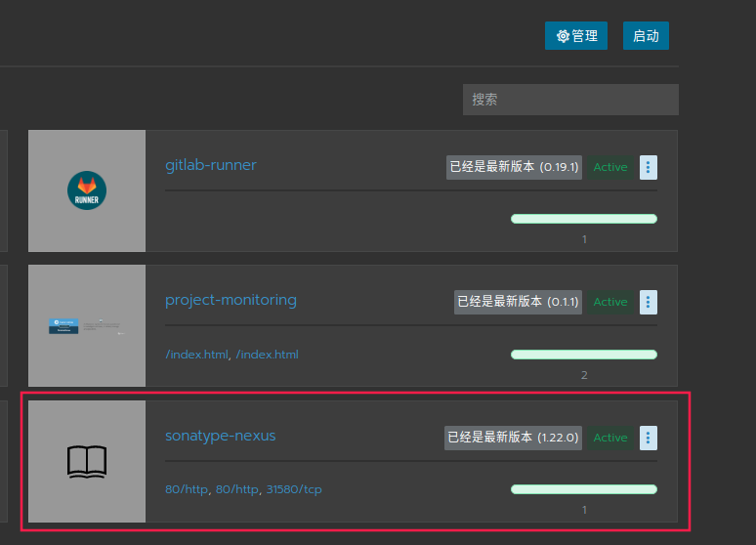Viewport: 756px width, 545px height.
Task: Open the sonatype-nexus app link
Action: (x=221, y=436)
